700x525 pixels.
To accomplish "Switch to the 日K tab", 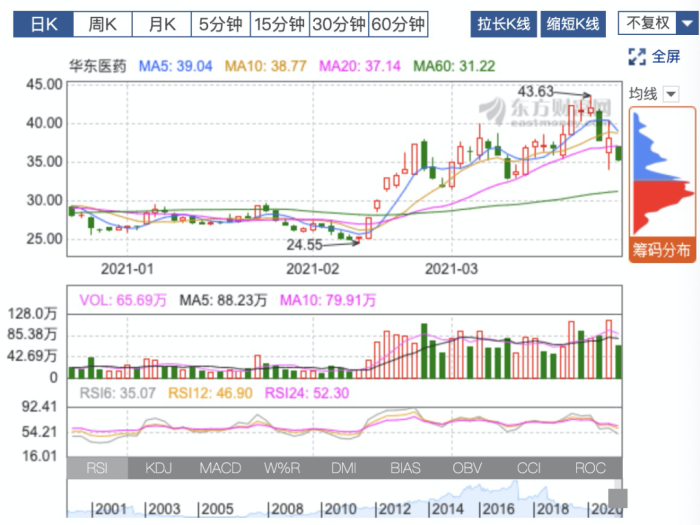I will (x=43, y=24).
